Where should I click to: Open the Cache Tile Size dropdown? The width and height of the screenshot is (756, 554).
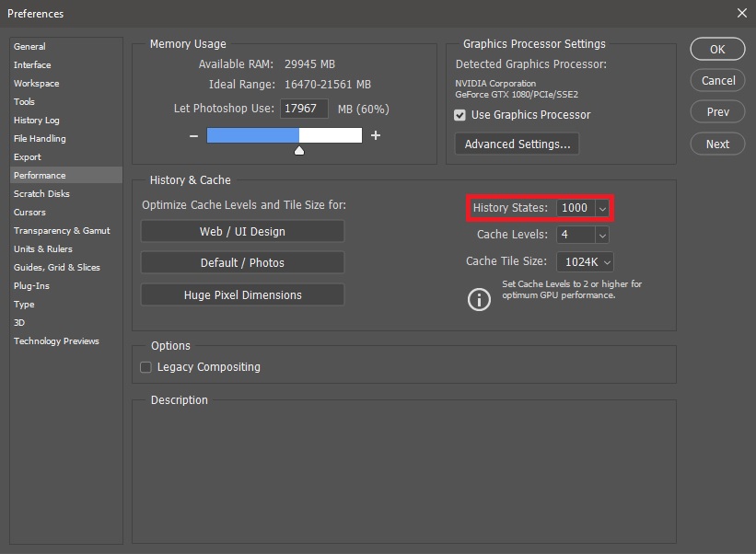606,262
